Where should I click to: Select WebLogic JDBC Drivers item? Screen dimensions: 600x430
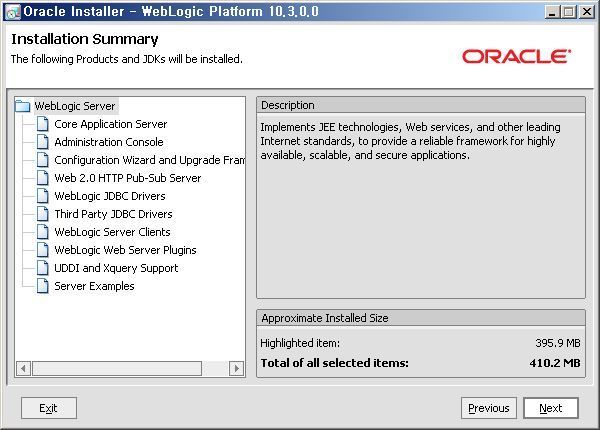110,196
